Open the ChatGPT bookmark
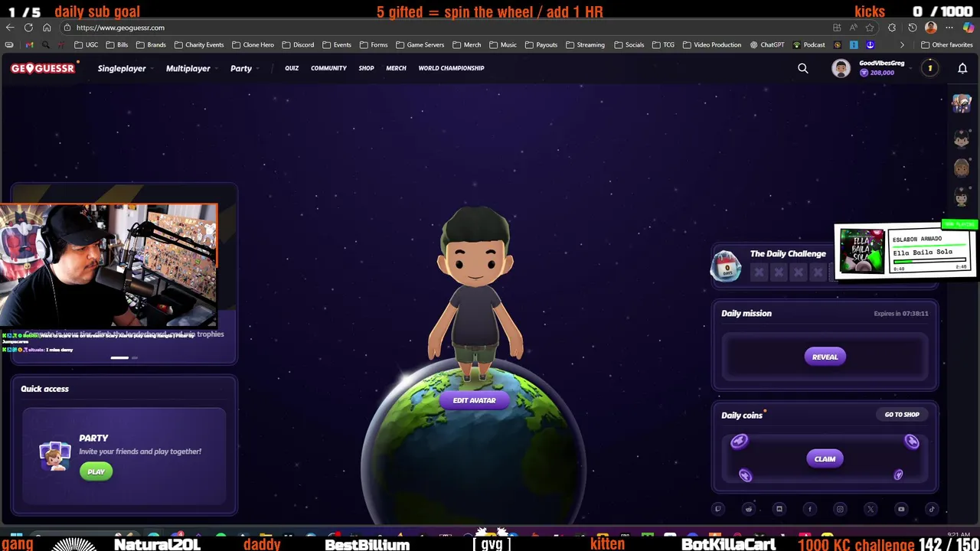Image resolution: width=980 pixels, height=551 pixels. tap(767, 44)
